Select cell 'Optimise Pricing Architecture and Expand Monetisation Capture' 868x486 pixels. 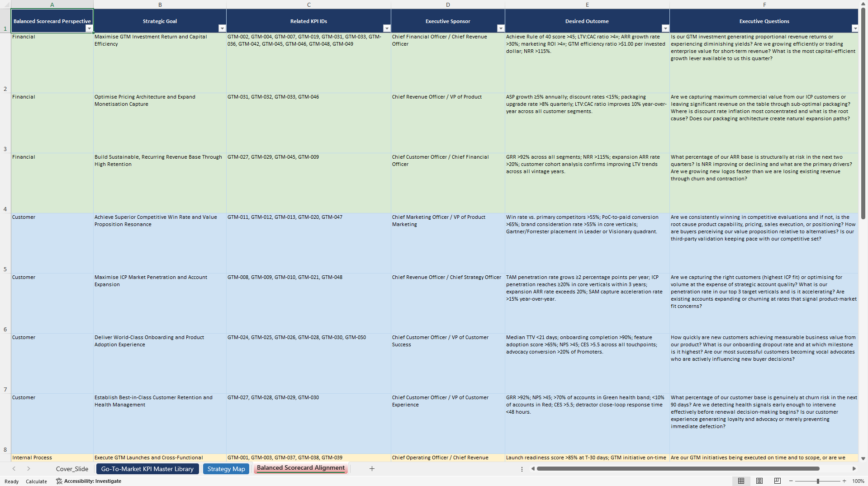pyautogui.click(x=160, y=123)
